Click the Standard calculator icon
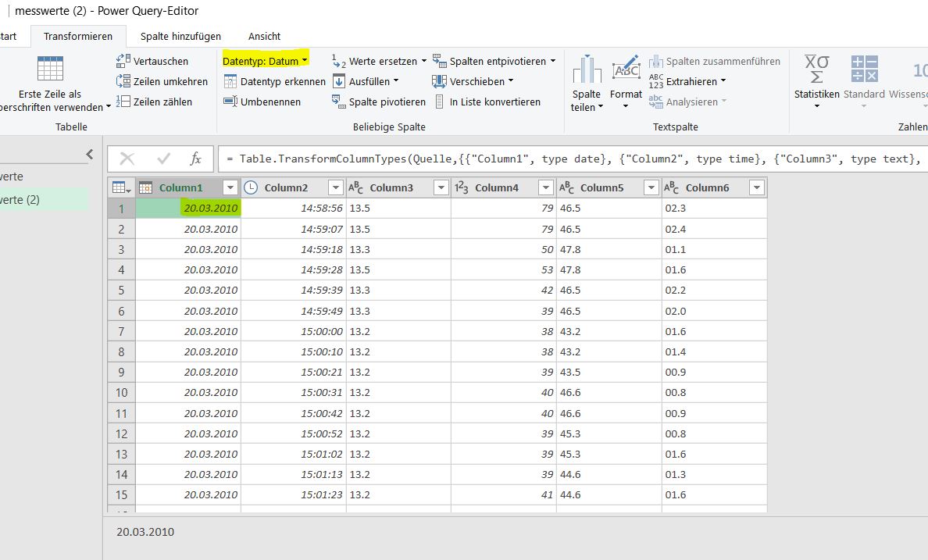Viewport: 928px width, 560px height. (864, 69)
